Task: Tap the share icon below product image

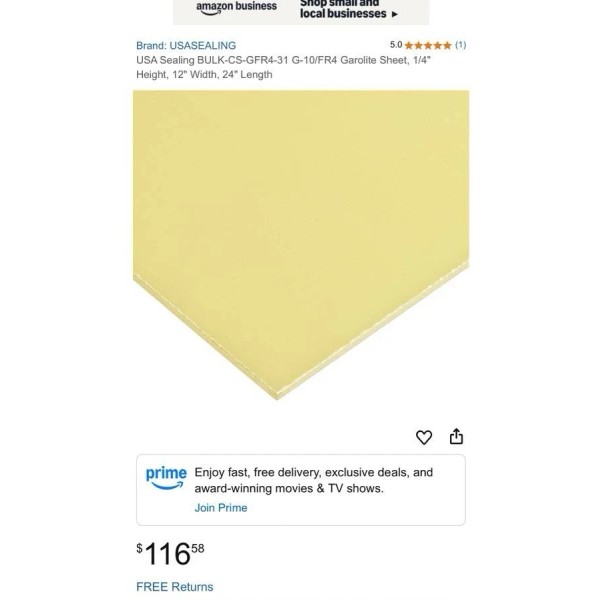Action: tap(456, 437)
